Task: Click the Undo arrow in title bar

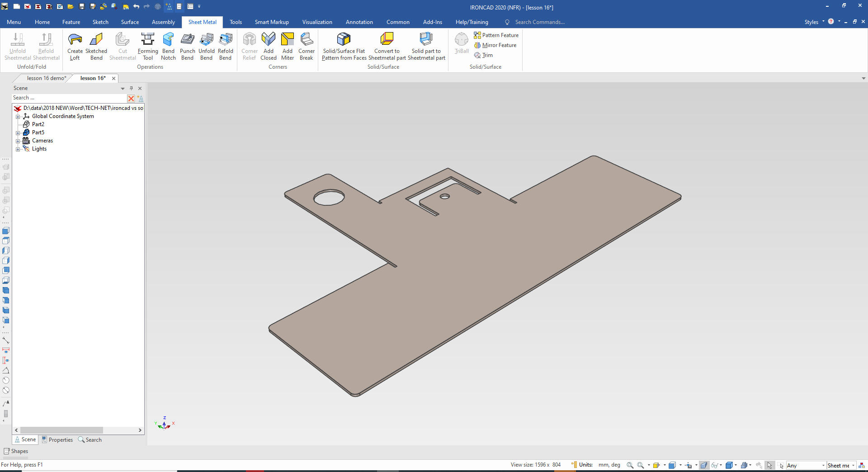Action: [x=136, y=6]
